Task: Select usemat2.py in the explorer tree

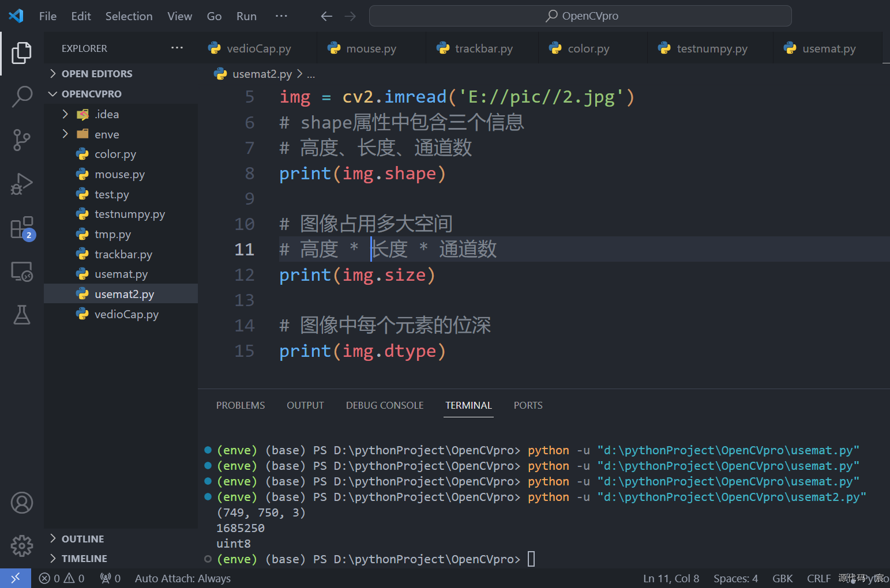Action: [121, 294]
